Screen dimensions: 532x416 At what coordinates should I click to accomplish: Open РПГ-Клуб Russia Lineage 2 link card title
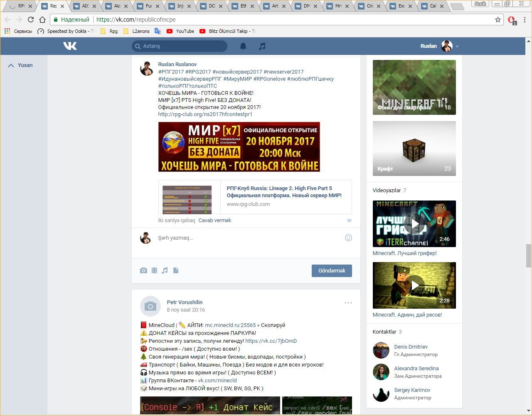pyautogui.click(x=284, y=192)
